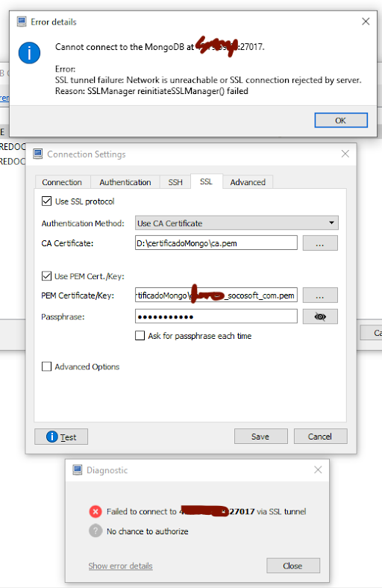
Task: Browse for the CA Certificate file
Action: pos(320,243)
